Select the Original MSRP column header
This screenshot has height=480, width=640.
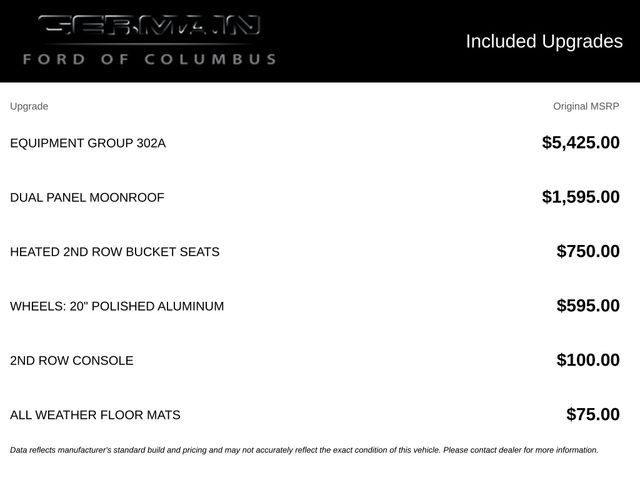pos(586,106)
